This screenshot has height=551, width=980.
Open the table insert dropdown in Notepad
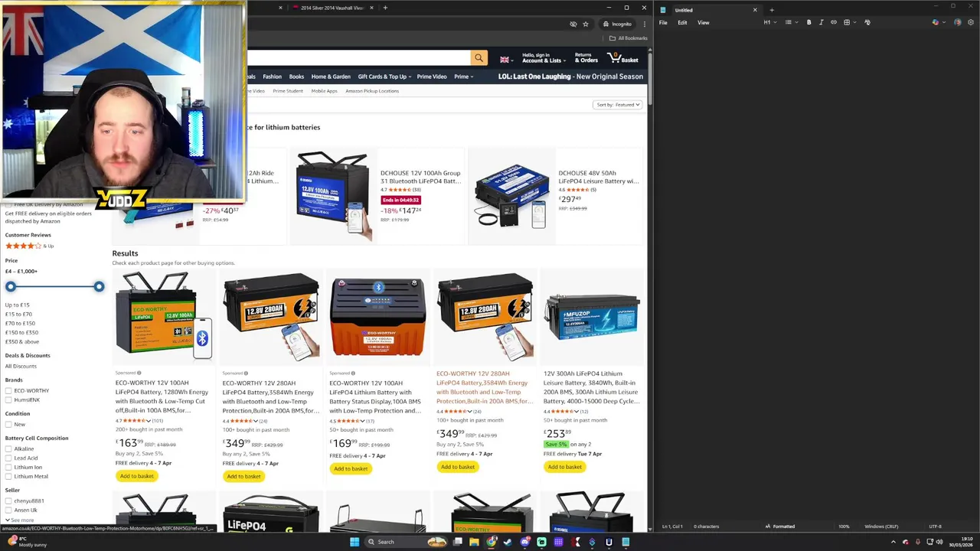point(848,22)
